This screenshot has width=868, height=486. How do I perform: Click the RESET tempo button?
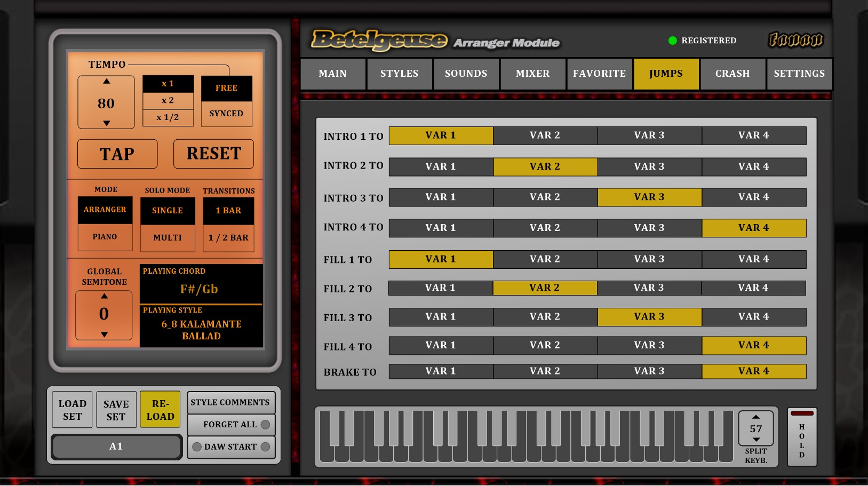(x=213, y=154)
